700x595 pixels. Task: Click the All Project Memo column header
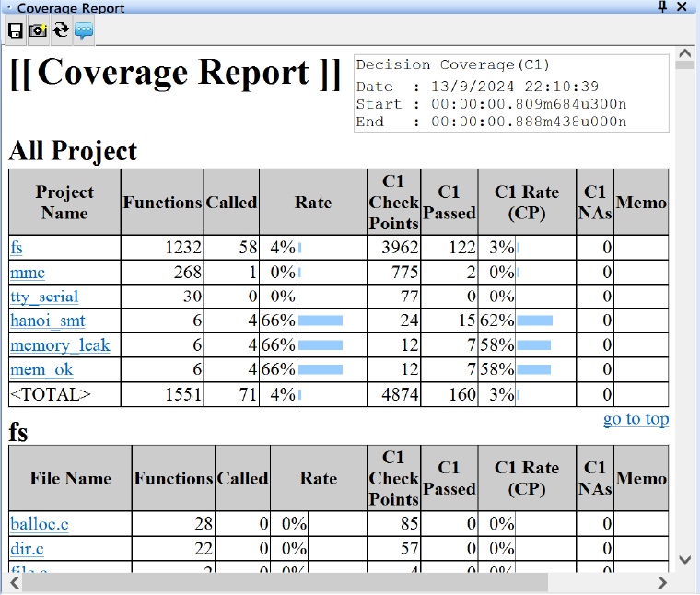coord(641,203)
